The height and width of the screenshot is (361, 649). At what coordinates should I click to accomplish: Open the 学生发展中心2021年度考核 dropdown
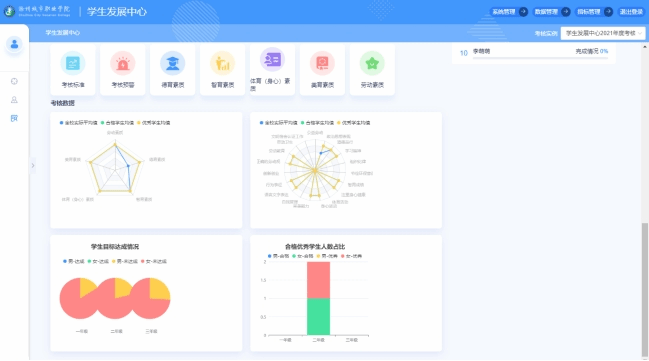tap(603, 33)
